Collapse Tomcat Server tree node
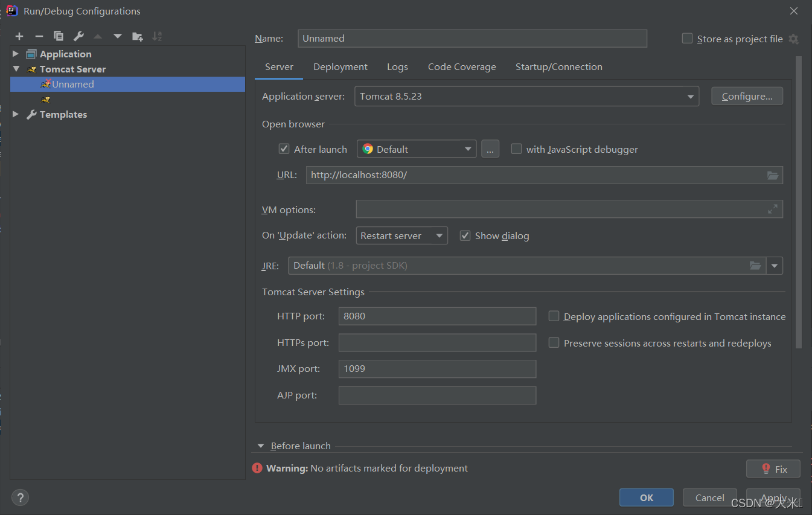The image size is (812, 515). pyautogui.click(x=16, y=69)
